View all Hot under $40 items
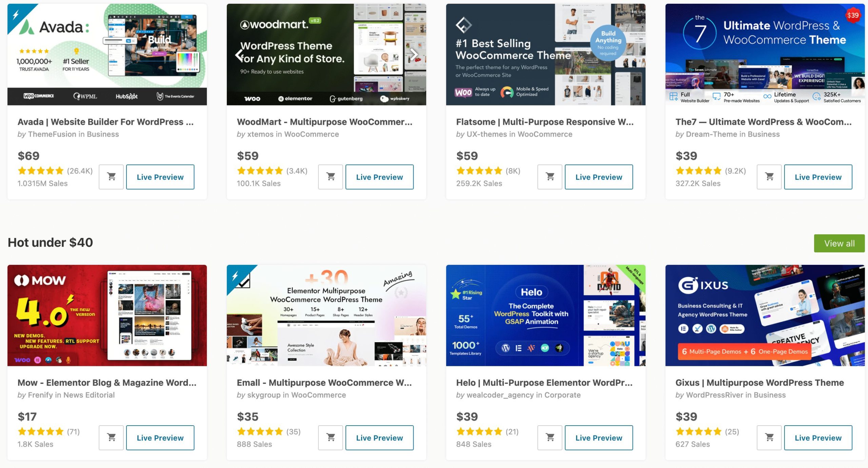Image resolution: width=868 pixels, height=468 pixels. [839, 243]
